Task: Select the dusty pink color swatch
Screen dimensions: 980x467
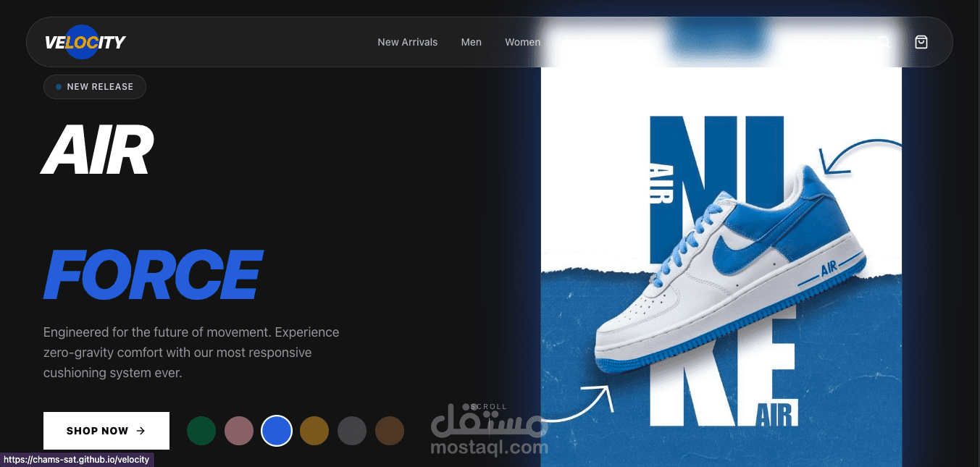Action: click(239, 431)
